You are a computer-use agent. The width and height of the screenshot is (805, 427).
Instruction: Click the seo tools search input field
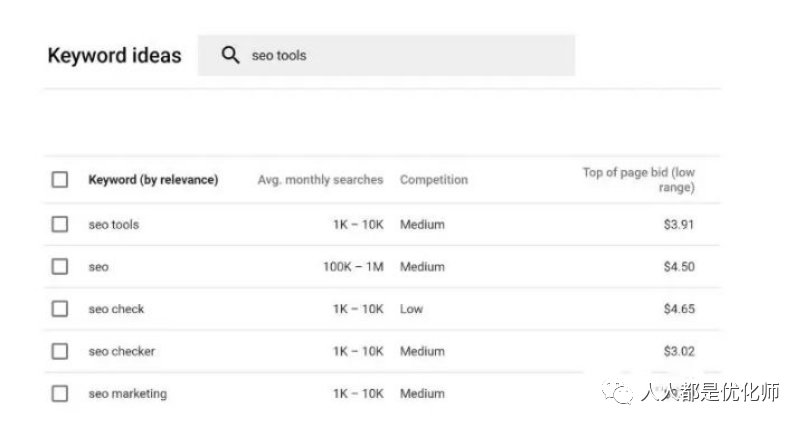(x=386, y=55)
